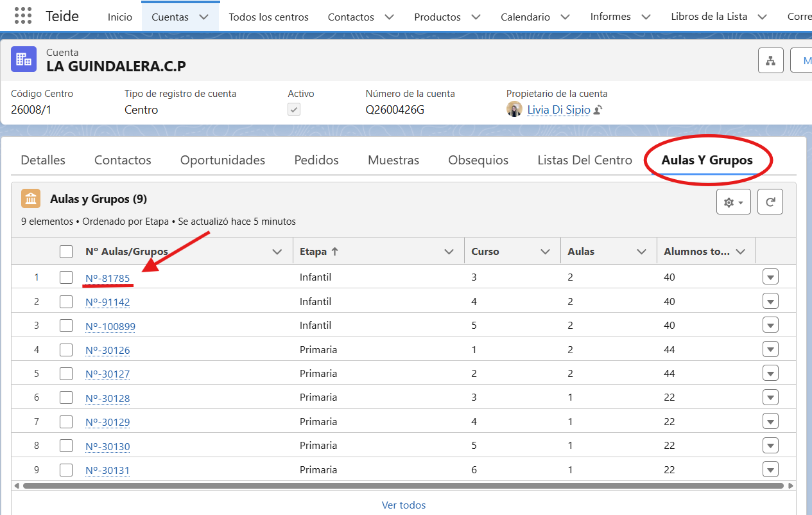Check the box for Nº-30131

click(66, 469)
